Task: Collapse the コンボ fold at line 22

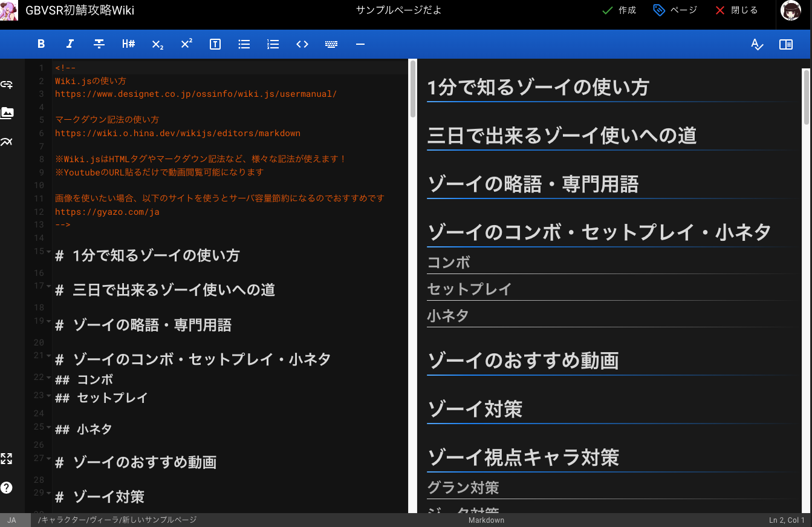Action: point(48,378)
